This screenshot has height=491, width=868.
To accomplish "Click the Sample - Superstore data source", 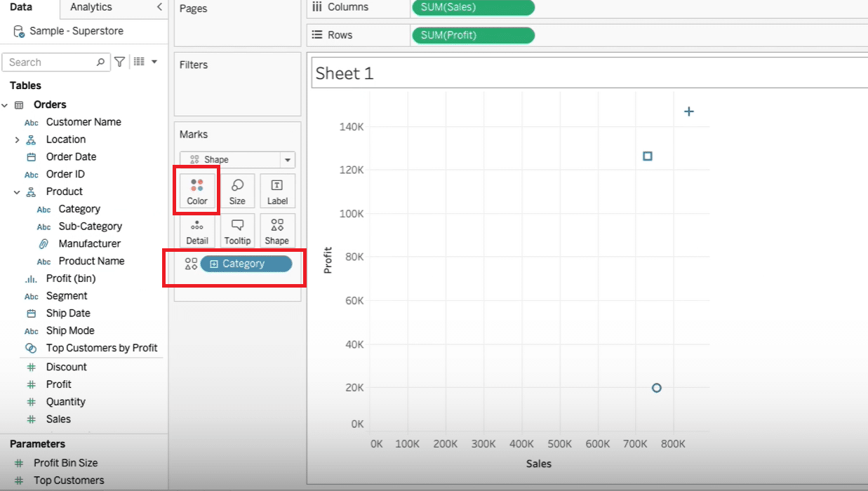I will 76,32.
